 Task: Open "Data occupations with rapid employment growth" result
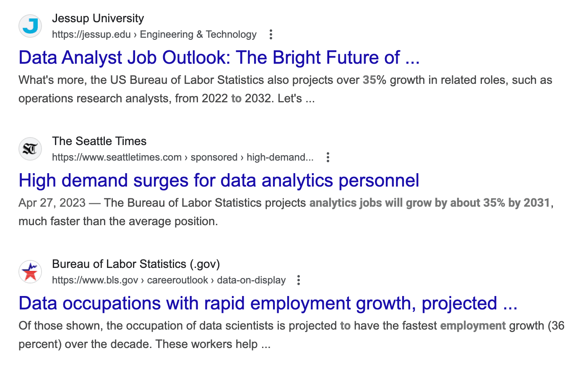click(268, 304)
